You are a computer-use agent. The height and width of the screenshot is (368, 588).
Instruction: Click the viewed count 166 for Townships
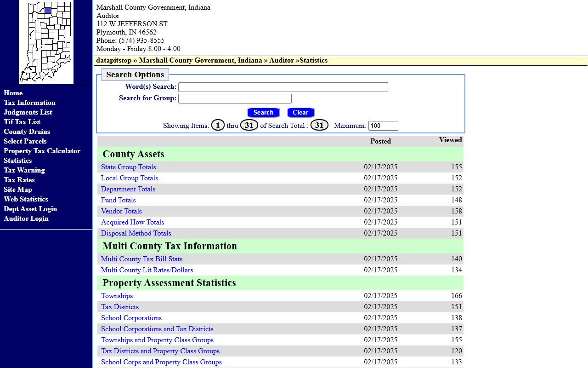point(457,296)
